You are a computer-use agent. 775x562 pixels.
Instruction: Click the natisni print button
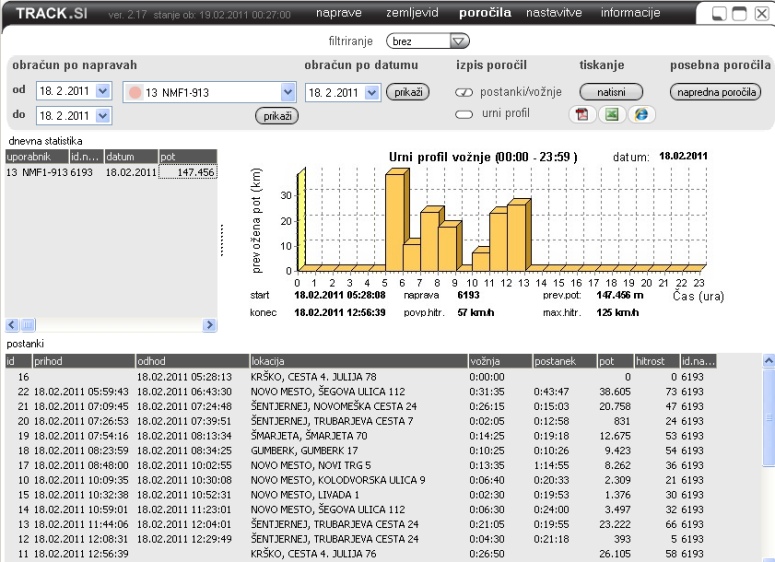pos(611,92)
